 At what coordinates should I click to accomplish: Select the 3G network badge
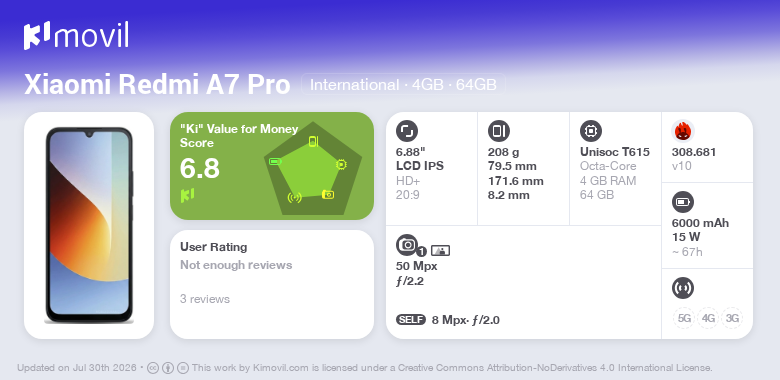(x=732, y=318)
